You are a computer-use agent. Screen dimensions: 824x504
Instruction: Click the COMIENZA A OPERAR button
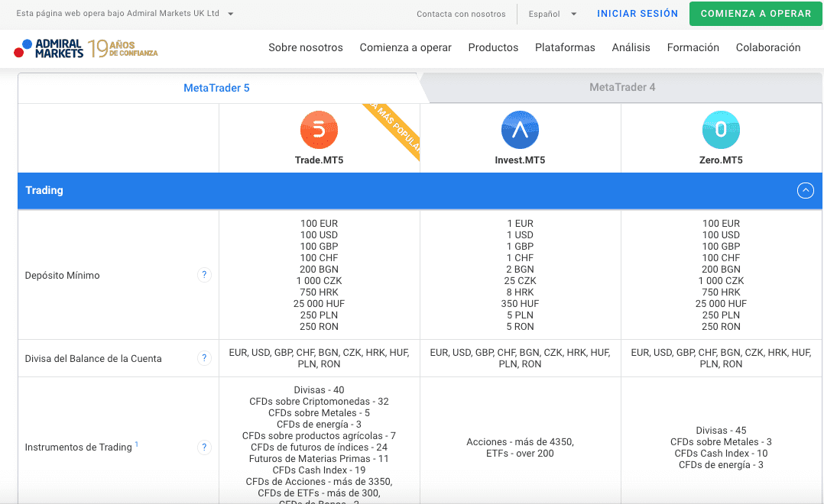756,14
